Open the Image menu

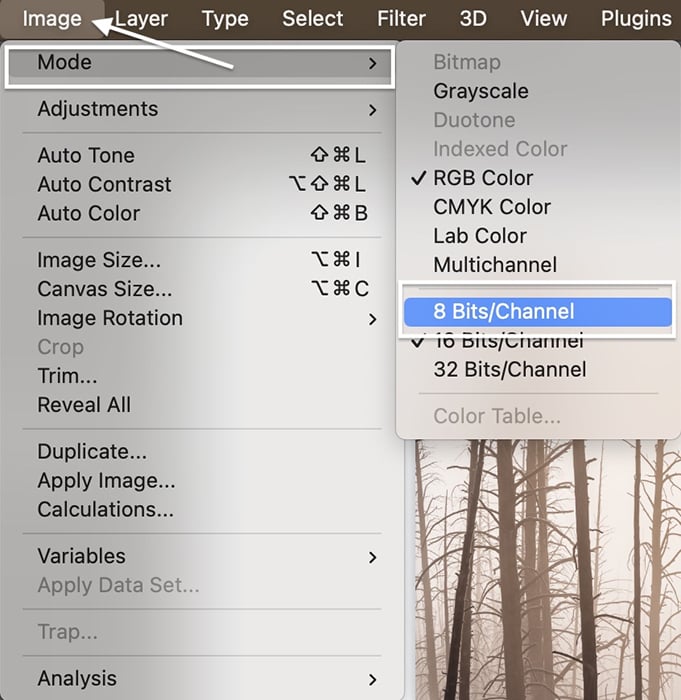pyautogui.click(x=52, y=19)
